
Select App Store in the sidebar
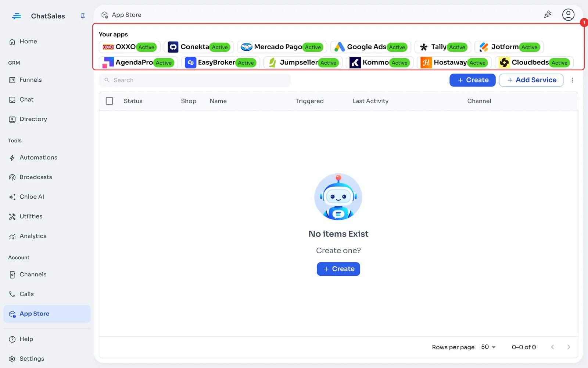[47, 314]
